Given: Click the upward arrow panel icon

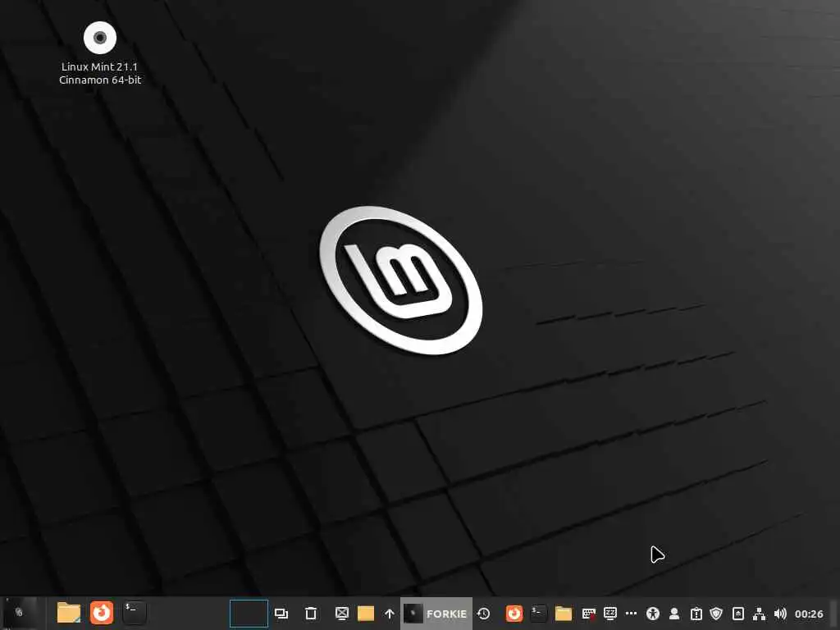Looking at the screenshot, I should [390, 614].
